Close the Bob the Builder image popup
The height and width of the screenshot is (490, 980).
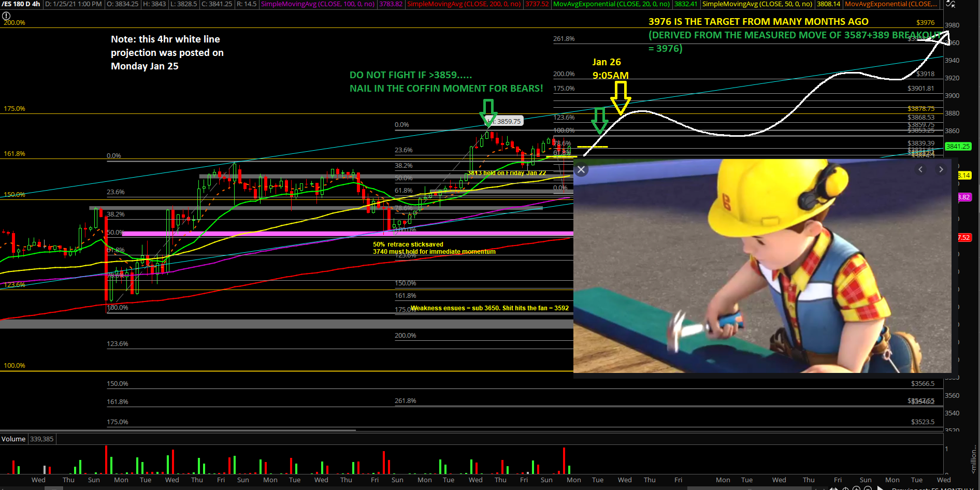(581, 169)
